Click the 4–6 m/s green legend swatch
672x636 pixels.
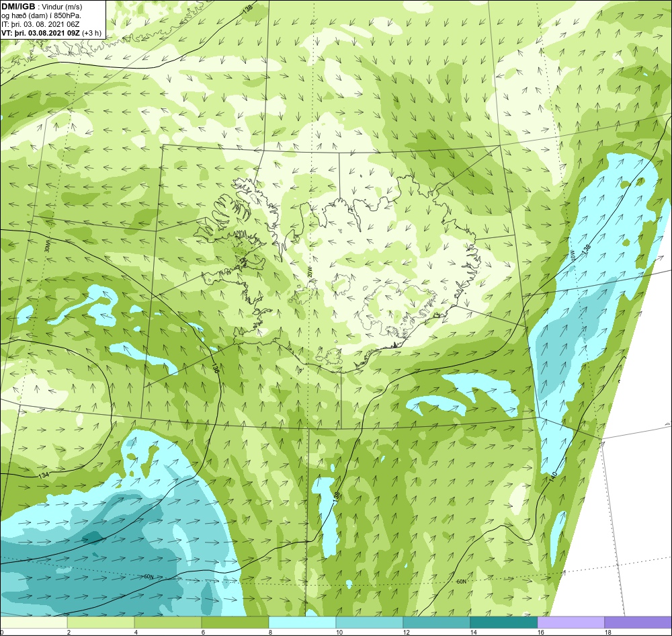(168, 622)
